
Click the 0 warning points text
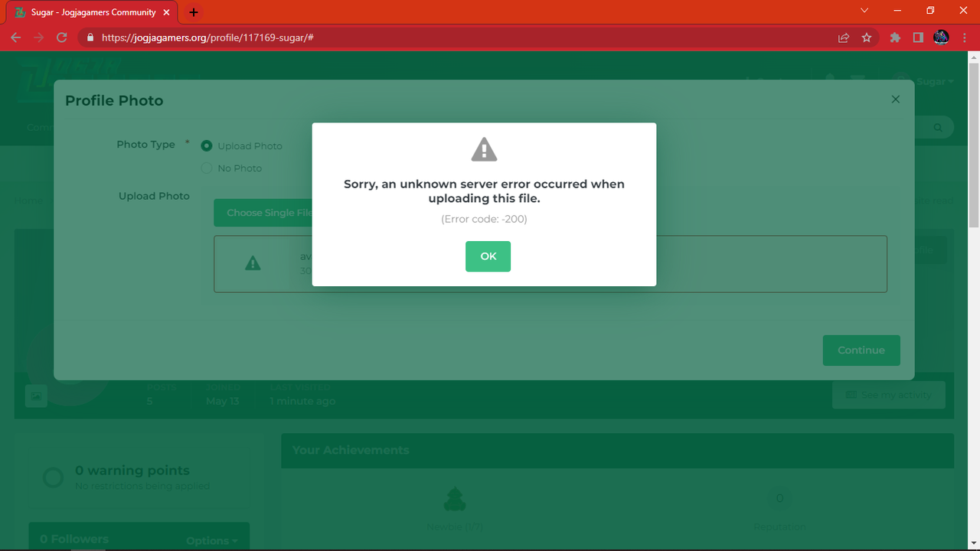coord(132,470)
